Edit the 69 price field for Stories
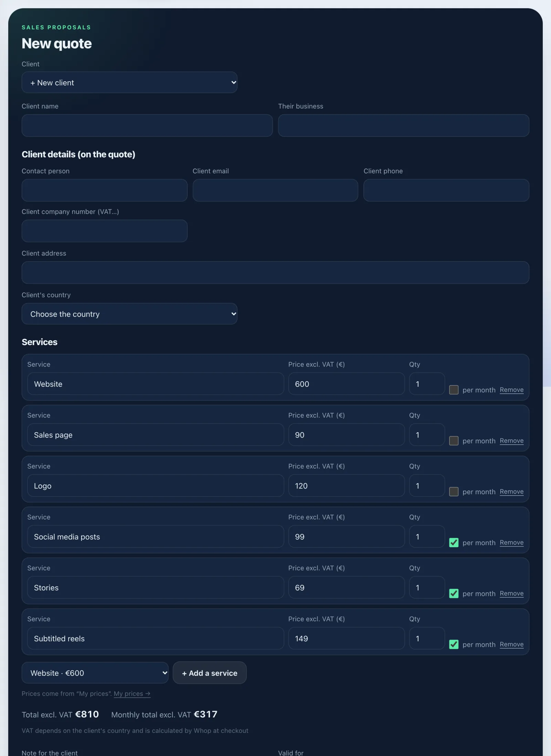The width and height of the screenshot is (551, 756). pos(346,588)
